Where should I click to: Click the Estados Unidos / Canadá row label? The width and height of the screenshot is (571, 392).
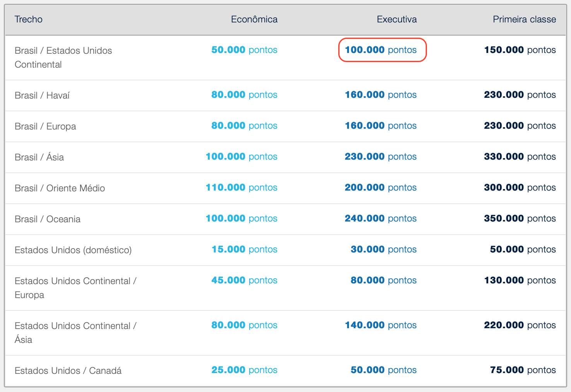click(68, 371)
